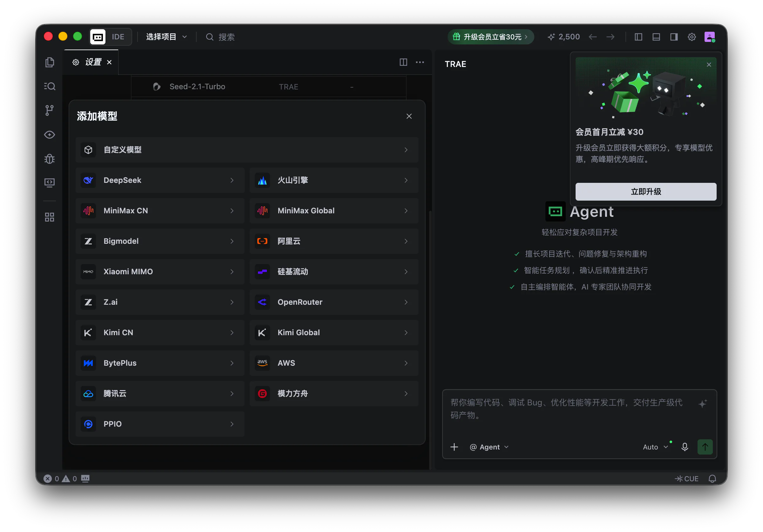This screenshot has height=532, width=763.
Task: Open the Agent mode selector dropdown
Action: 489,447
